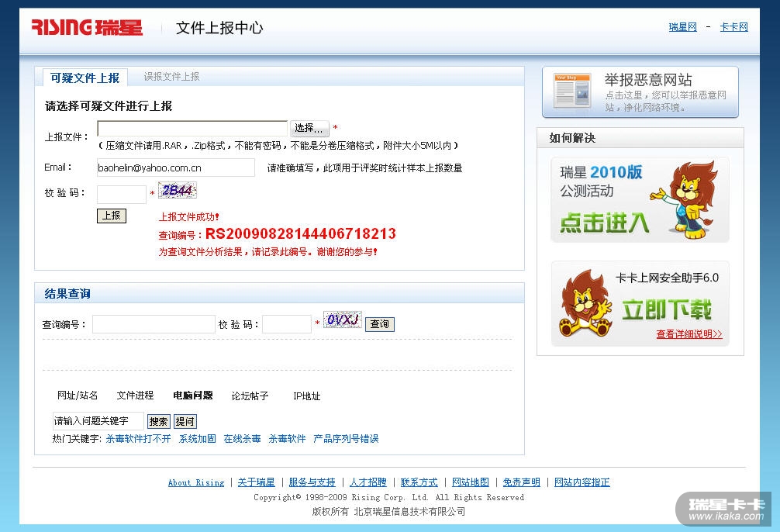
Task: Switch to 可疑文件上报 tab
Action: point(85,78)
